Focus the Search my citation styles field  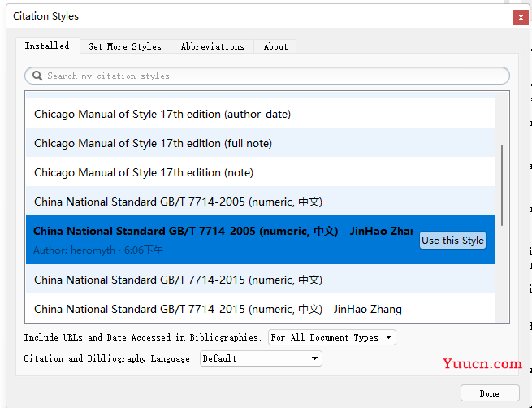[x=267, y=76]
